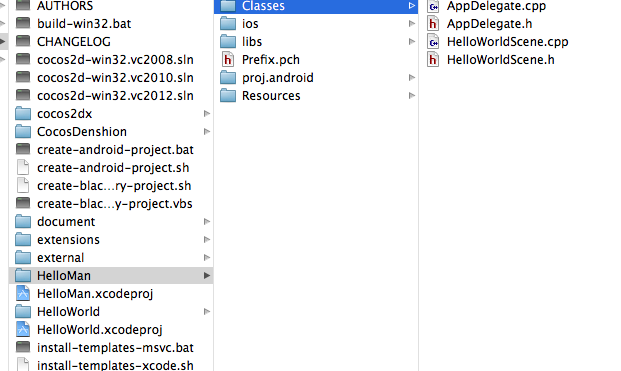Viewport: 621px width, 371px height.
Task: Click the external folder icon
Action: (x=23, y=257)
